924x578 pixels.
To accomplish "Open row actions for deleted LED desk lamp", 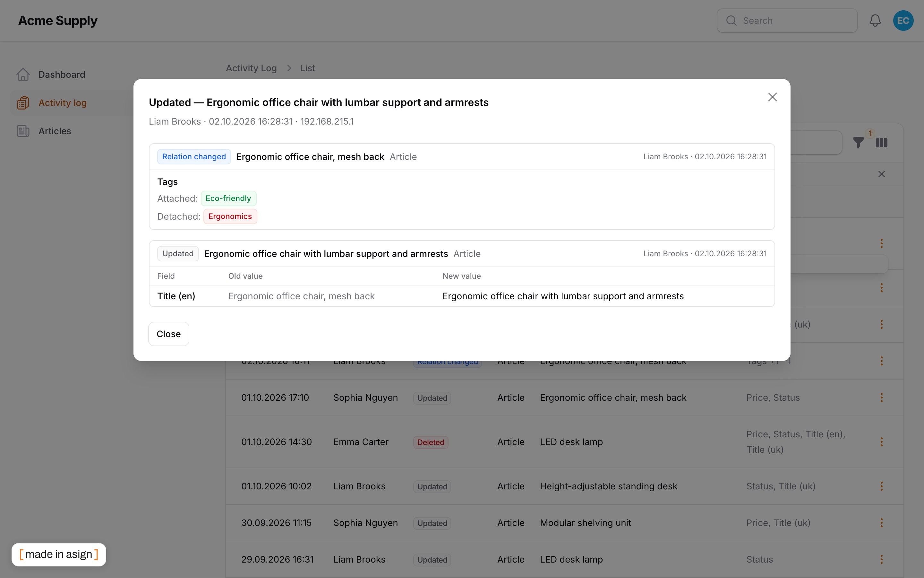I will pyautogui.click(x=881, y=442).
